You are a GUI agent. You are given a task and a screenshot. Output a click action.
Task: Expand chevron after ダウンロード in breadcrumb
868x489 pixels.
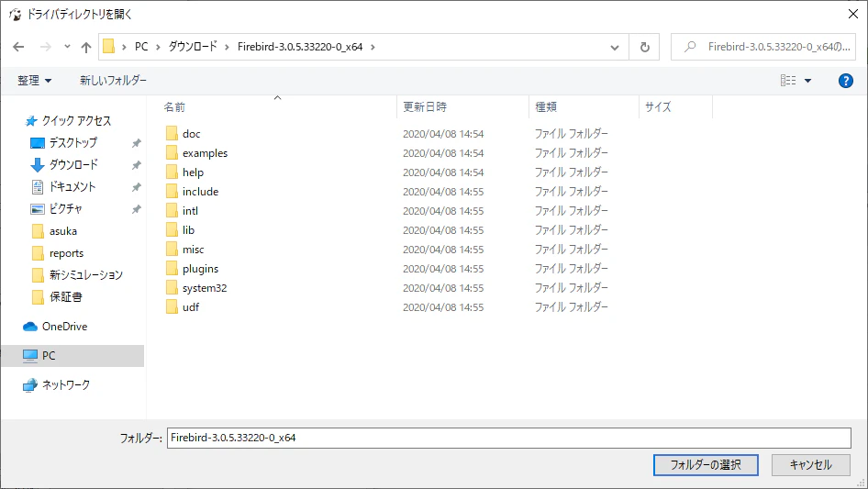click(227, 47)
